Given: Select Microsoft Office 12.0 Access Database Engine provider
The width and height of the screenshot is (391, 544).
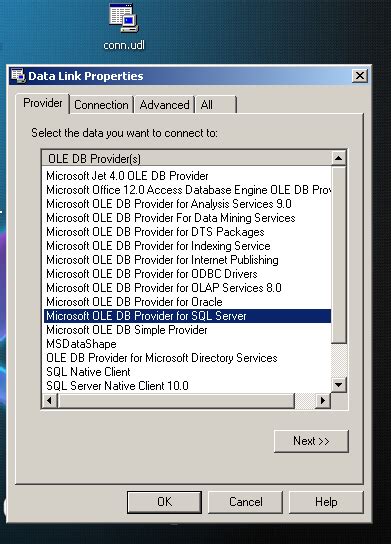Looking at the screenshot, I should pyautogui.click(x=187, y=190).
